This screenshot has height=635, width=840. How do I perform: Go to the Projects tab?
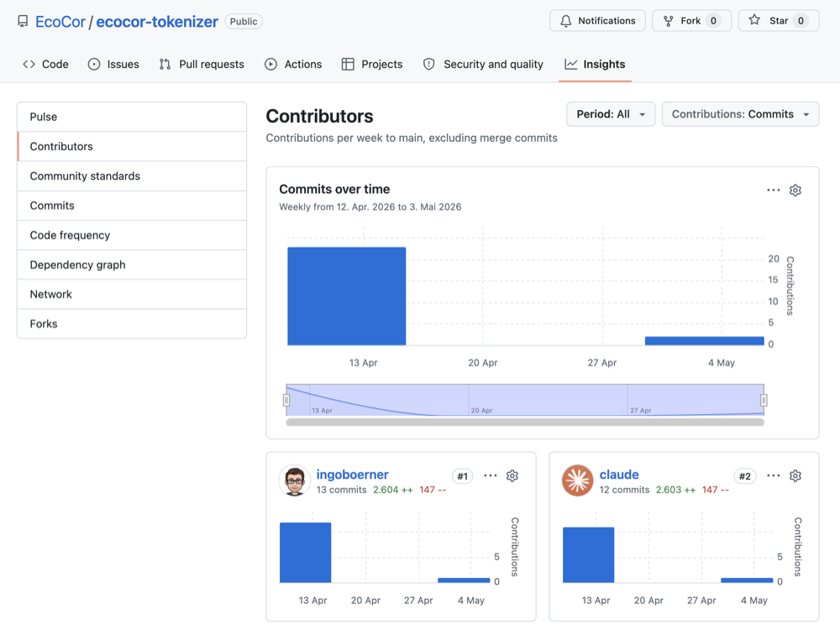[372, 65]
